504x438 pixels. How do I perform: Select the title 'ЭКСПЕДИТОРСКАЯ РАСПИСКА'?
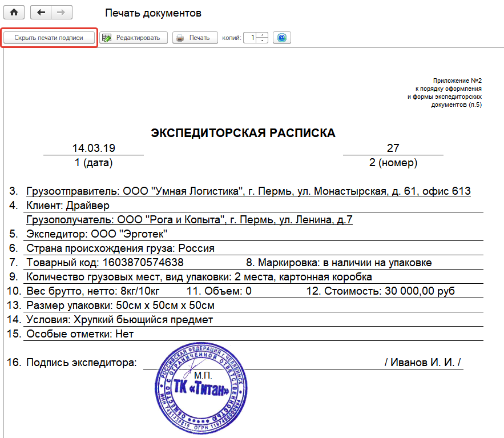(x=243, y=133)
